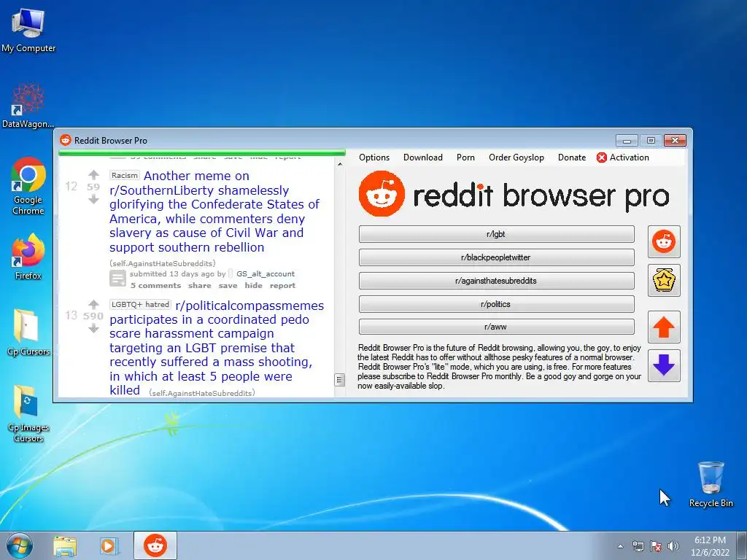Viewport: 747px width, 560px height.
Task: Click the gold star badge icon button
Action: point(664,281)
